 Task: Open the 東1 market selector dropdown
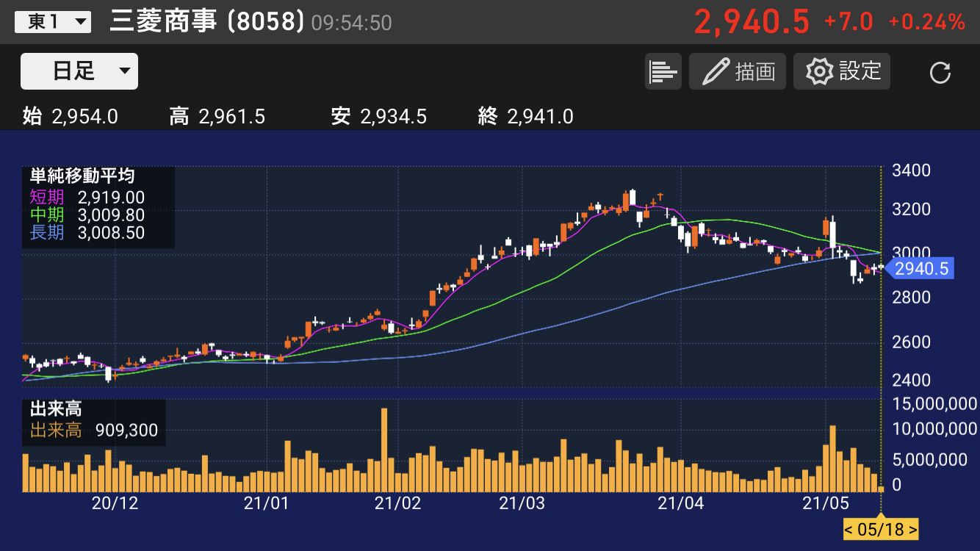click(53, 22)
